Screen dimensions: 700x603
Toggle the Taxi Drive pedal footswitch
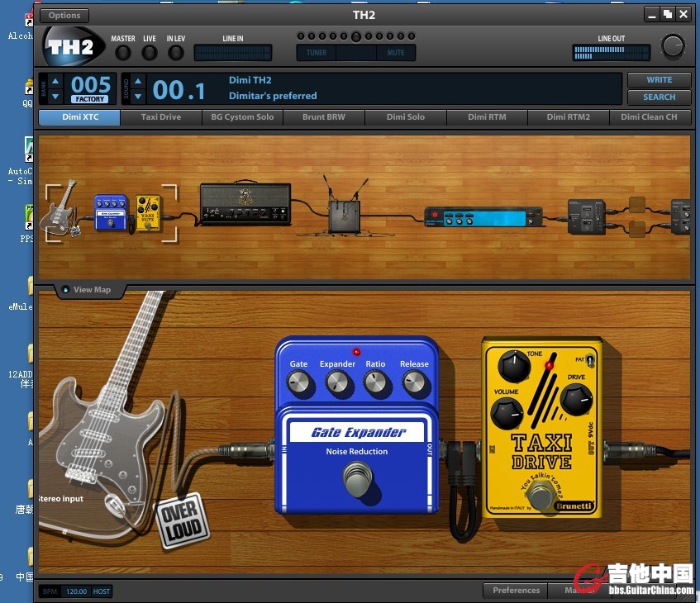tap(540, 497)
